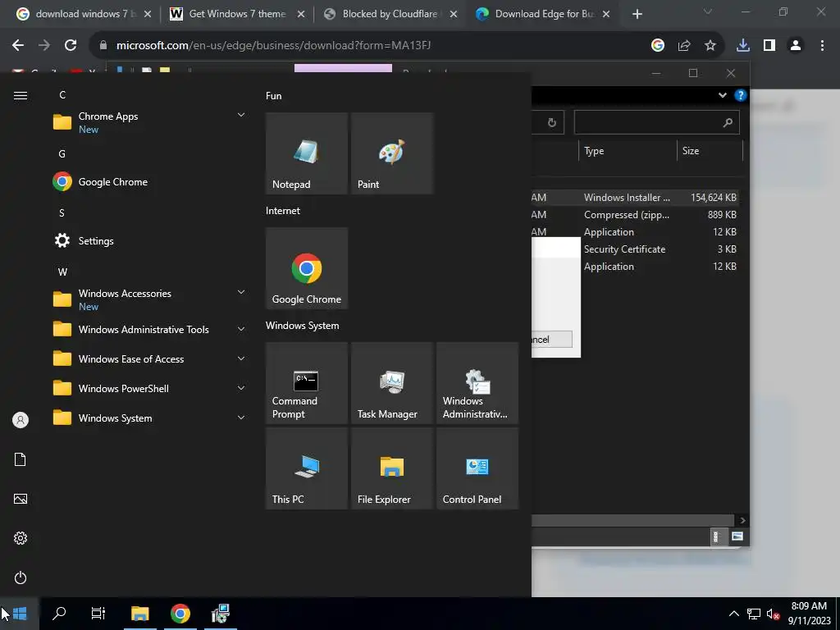Open a new Chrome tab
840x630 pixels.
(x=637, y=14)
